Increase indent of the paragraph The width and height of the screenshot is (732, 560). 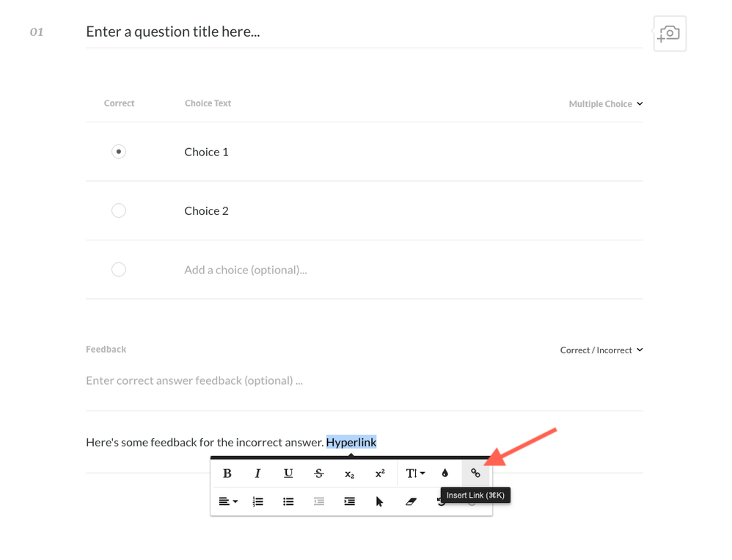tap(350, 501)
